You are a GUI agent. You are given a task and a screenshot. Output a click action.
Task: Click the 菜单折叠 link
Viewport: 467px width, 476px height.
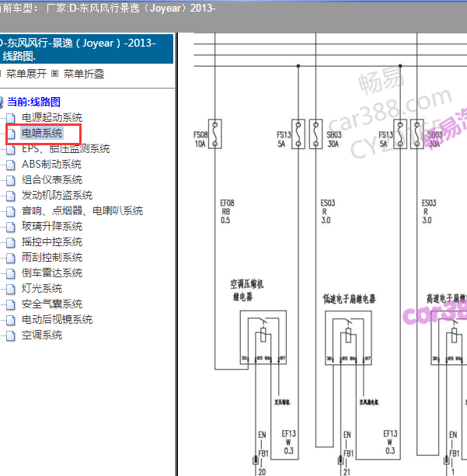(84, 74)
